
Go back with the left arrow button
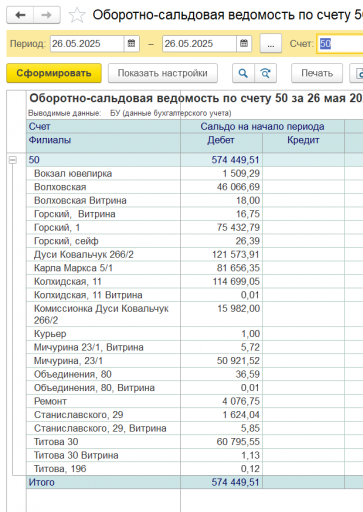tap(20, 15)
